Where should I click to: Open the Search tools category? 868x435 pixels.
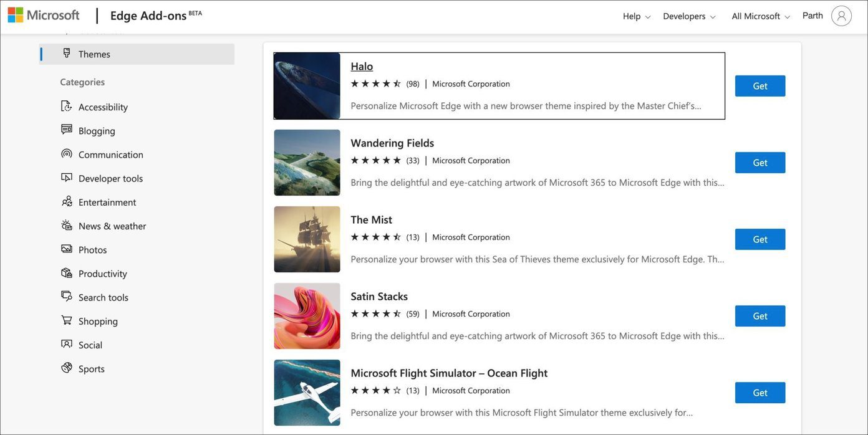[104, 297]
